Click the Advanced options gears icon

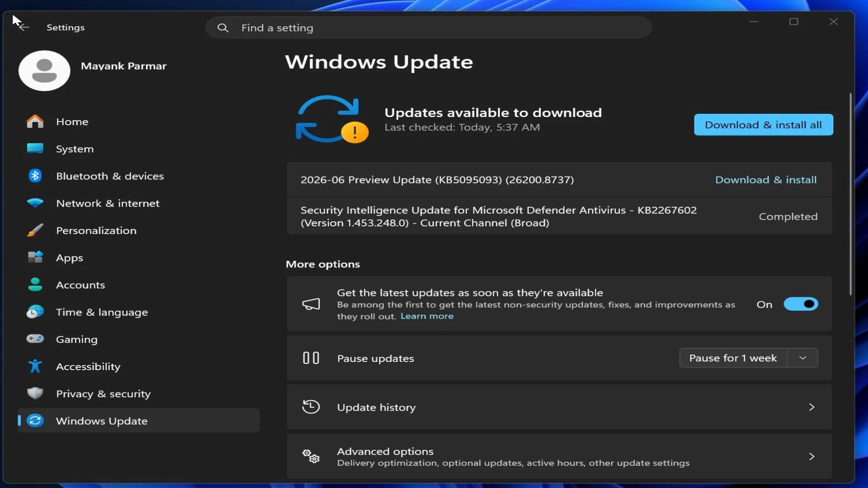point(311,456)
